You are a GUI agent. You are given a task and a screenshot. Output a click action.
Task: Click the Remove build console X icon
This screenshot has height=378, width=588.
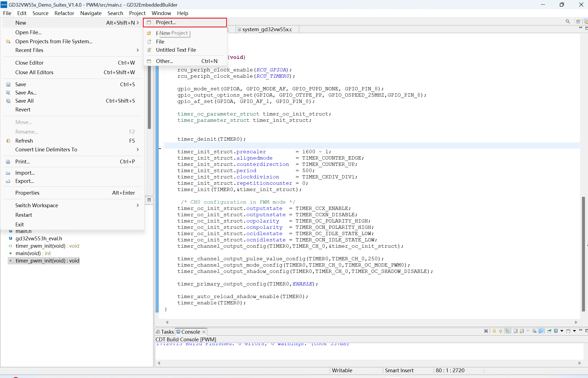click(486, 331)
